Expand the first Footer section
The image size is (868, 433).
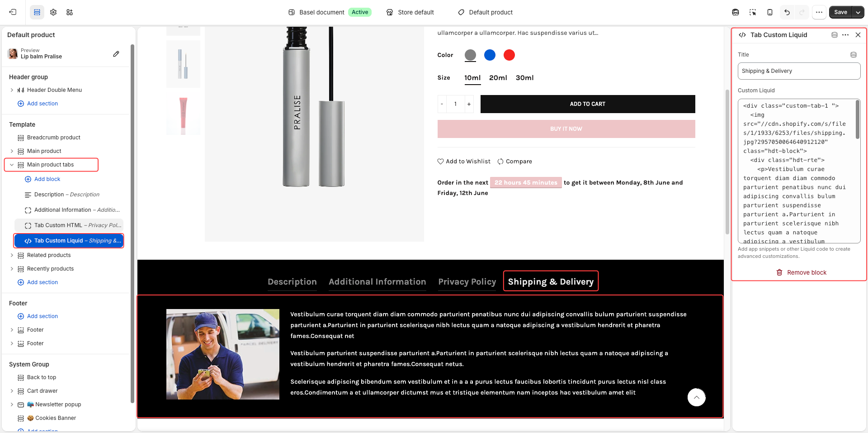pyautogui.click(x=12, y=330)
